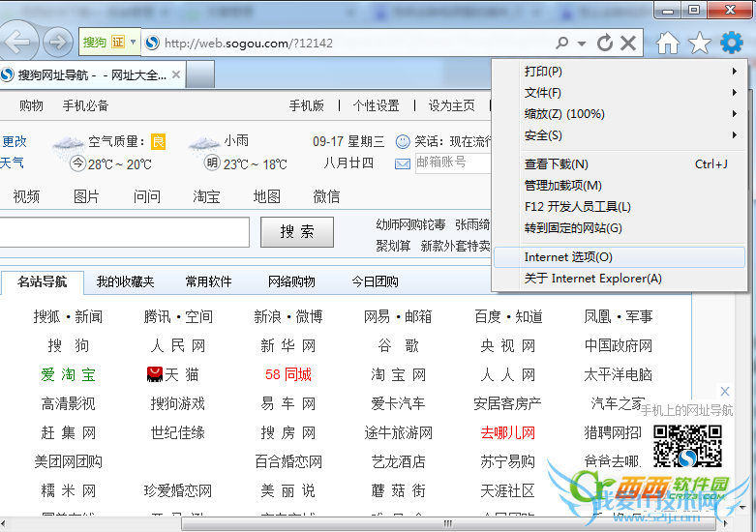Open Safety submenu
Viewport: 756px width, 532px height.
click(620, 135)
